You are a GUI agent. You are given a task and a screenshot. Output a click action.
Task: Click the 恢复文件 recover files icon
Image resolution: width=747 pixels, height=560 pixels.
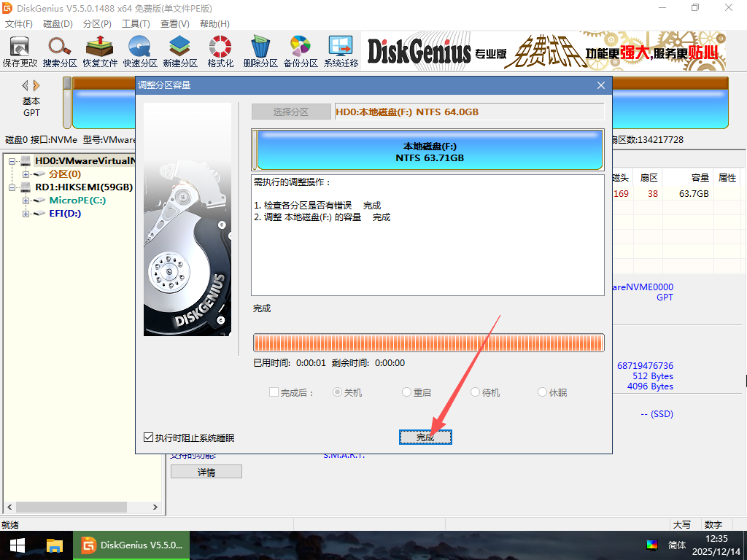100,51
